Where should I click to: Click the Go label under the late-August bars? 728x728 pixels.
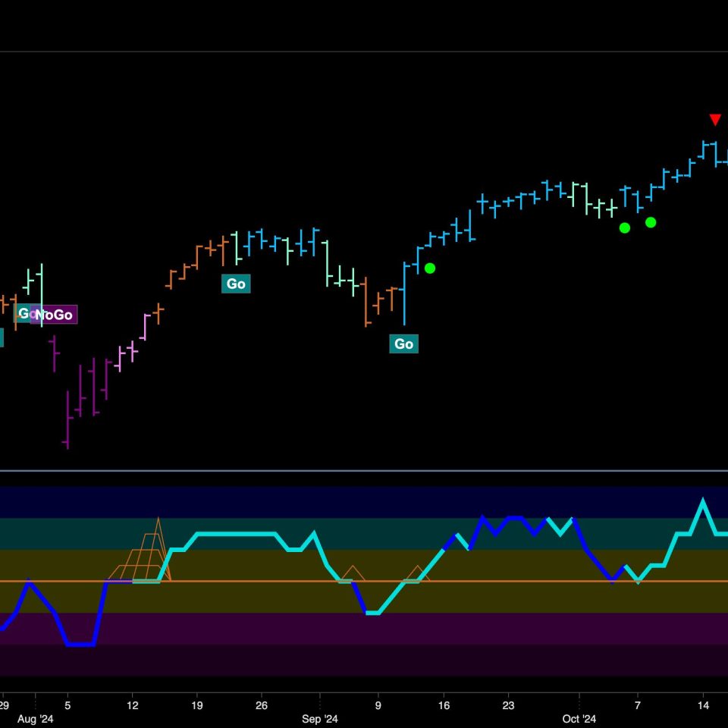(236, 284)
